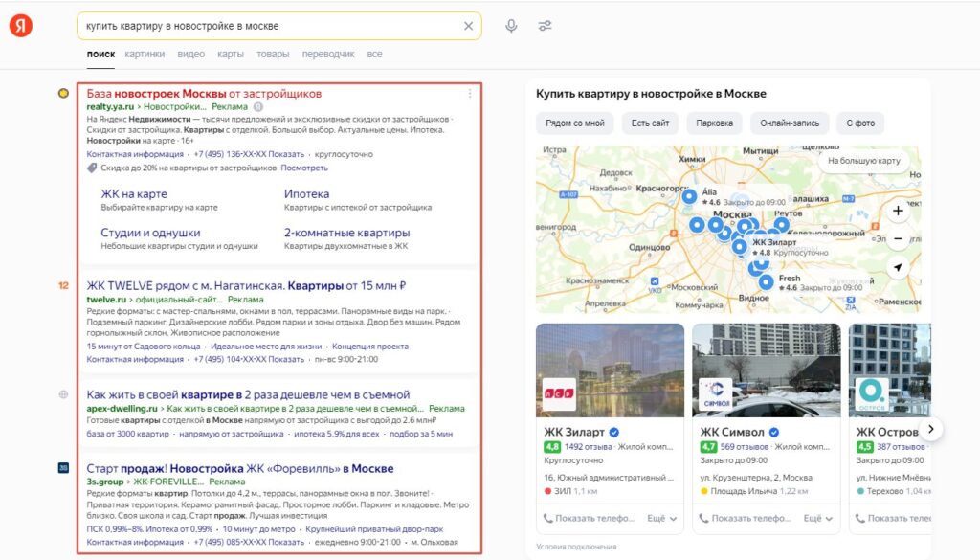Switch to the карты tab
The width and height of the screenshot is (980, 560).
pos(231,55)
